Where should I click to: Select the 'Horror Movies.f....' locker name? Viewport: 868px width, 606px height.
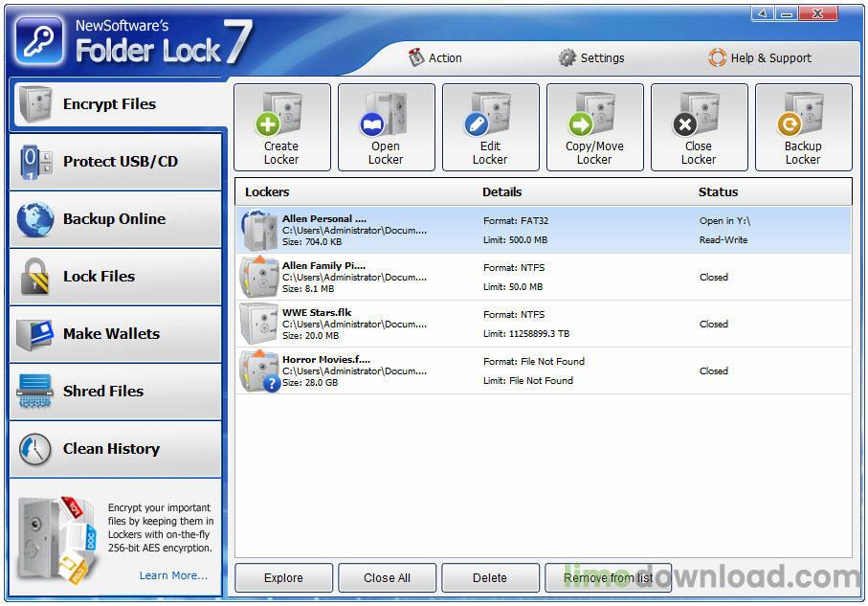point(326,360)
